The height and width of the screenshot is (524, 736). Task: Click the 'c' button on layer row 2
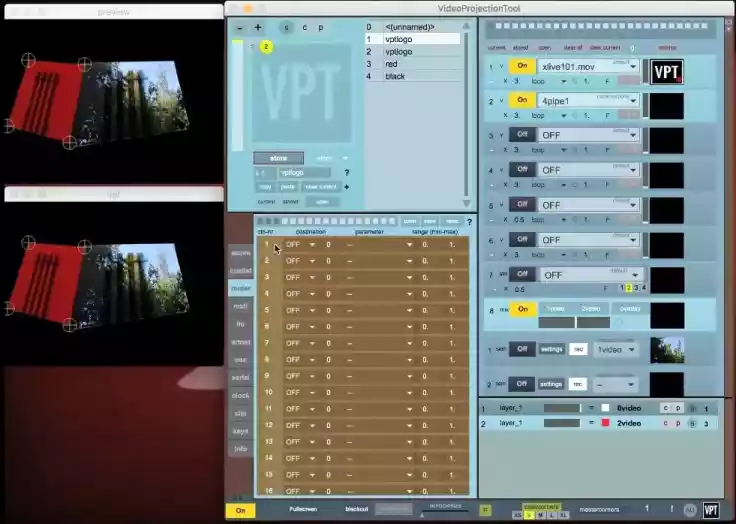pyautogui.click(x=665, y=424)
